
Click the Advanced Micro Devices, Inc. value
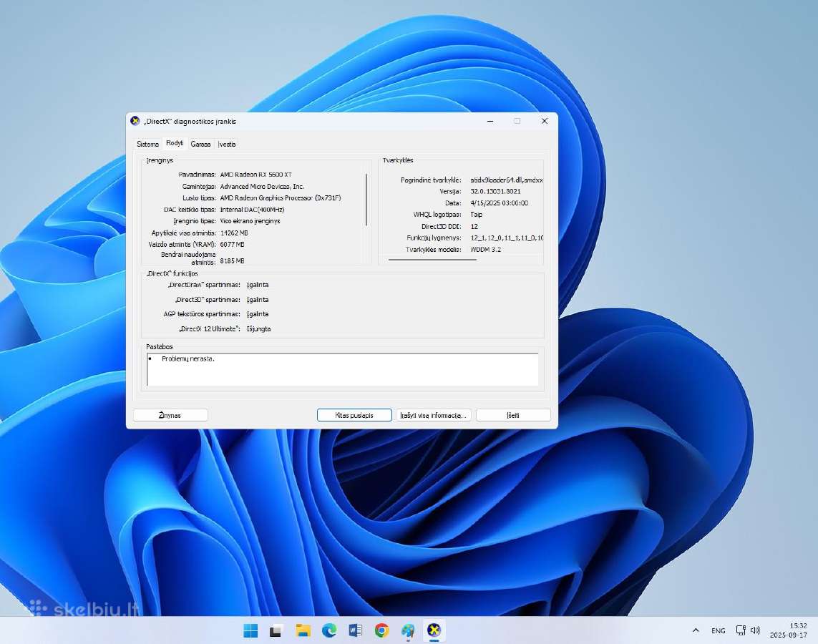click(x=262, y=186)
